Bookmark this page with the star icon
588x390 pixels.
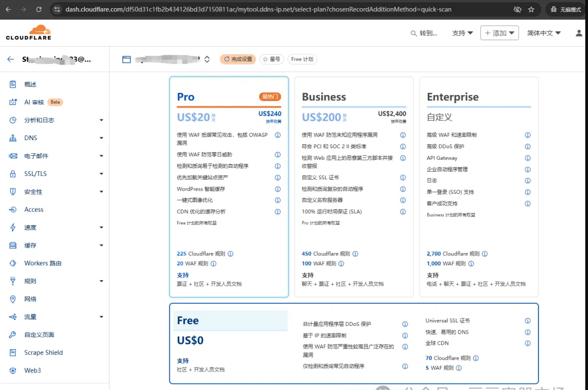531,9
